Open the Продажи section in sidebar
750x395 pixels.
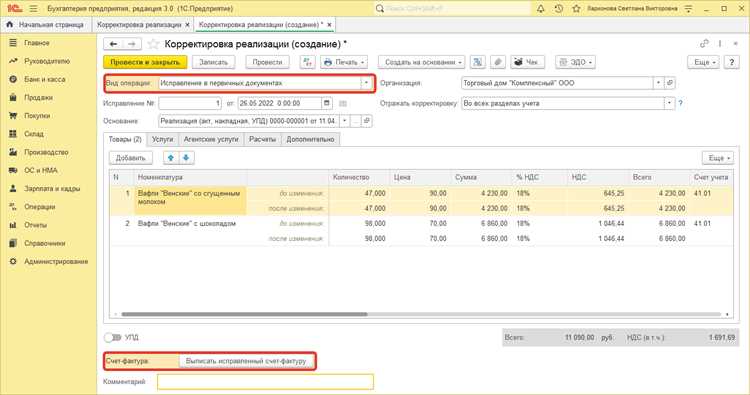click(38, 98)
